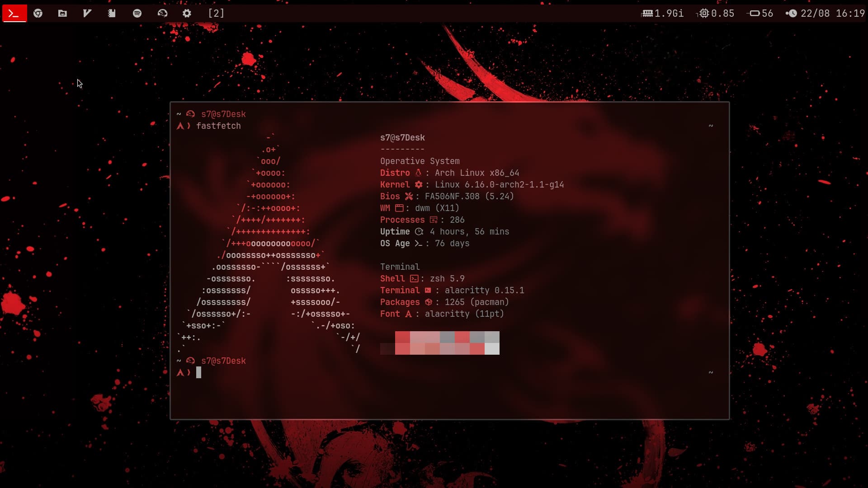Click the Arch logo before fastfetch command
The height and width of the screenshot is (488, 868).
180,126
